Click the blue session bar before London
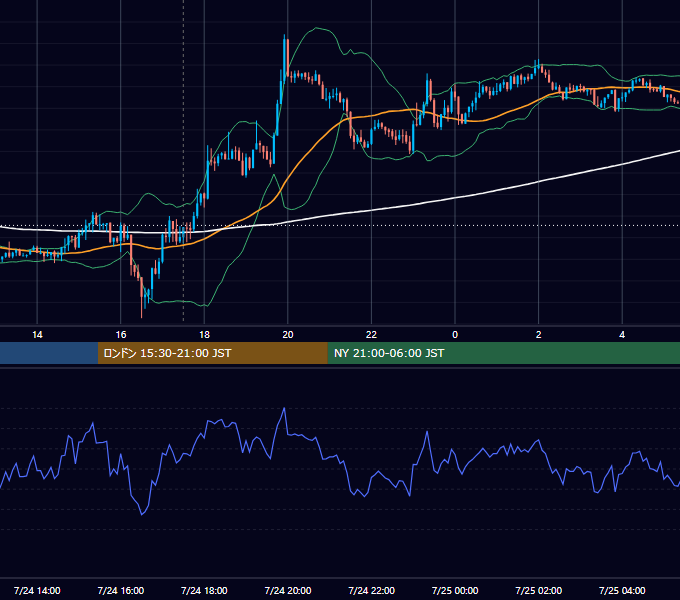The width and height of the screenshot is (680, 600). [x=49, y=353]
